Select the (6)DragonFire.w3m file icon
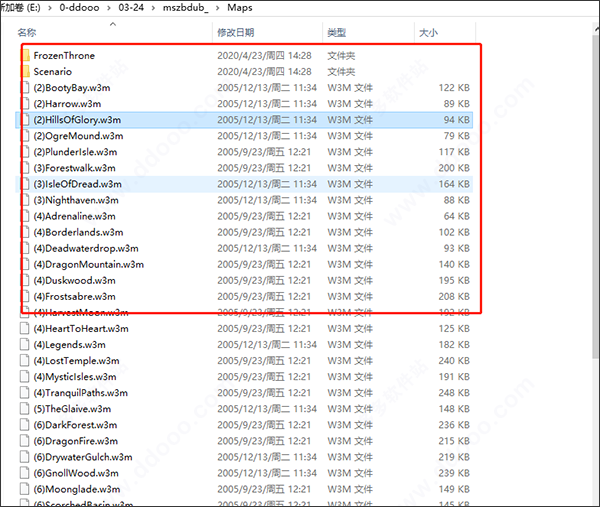The height and width of the screenshot is (507, 600). [25, 441]
